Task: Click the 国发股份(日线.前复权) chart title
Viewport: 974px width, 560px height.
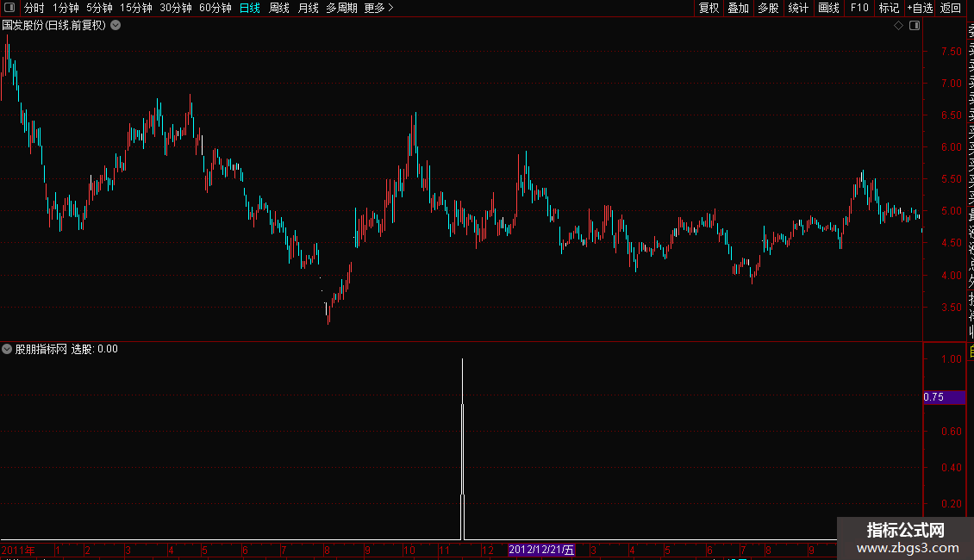Action: (54, 26)
